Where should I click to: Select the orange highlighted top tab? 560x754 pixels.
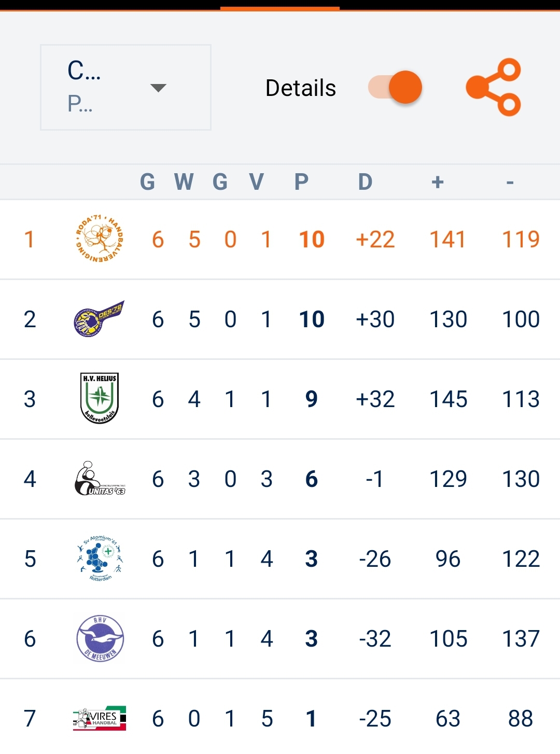280,8
